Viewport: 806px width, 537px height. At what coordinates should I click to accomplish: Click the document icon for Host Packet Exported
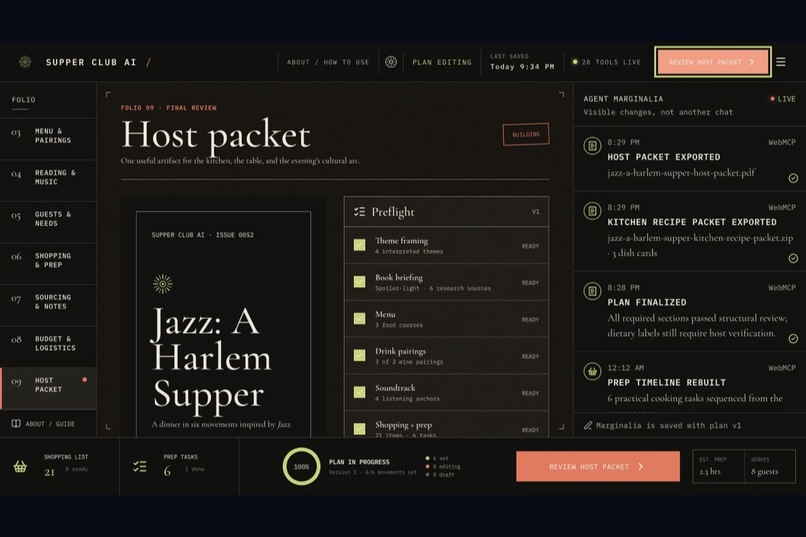[x=592, y=146]
